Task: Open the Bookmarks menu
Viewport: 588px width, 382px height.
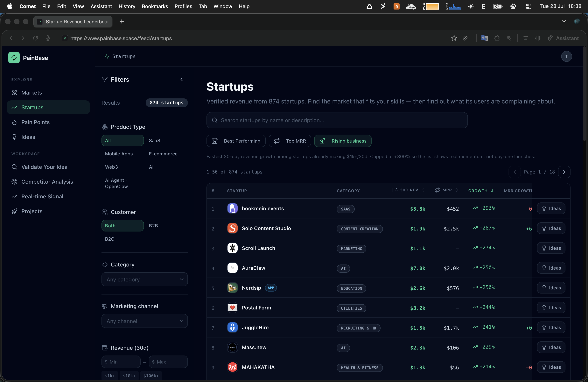Action: pyautogui.click(x=155, y=6)
